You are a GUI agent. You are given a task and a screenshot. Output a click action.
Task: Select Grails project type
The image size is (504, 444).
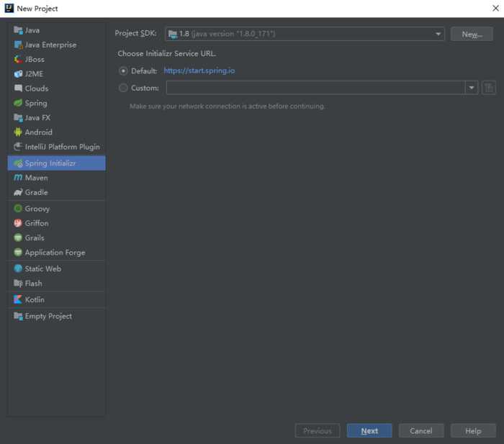point(56,237)
